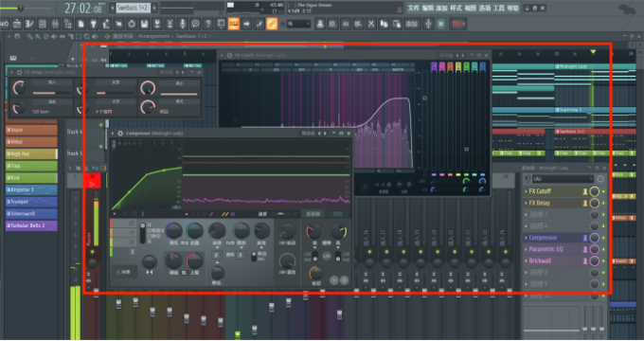644x341 pixels.
Task: Toggle the left 12dB/24dB switch in Compressor
Action: [x=315, y=256]
